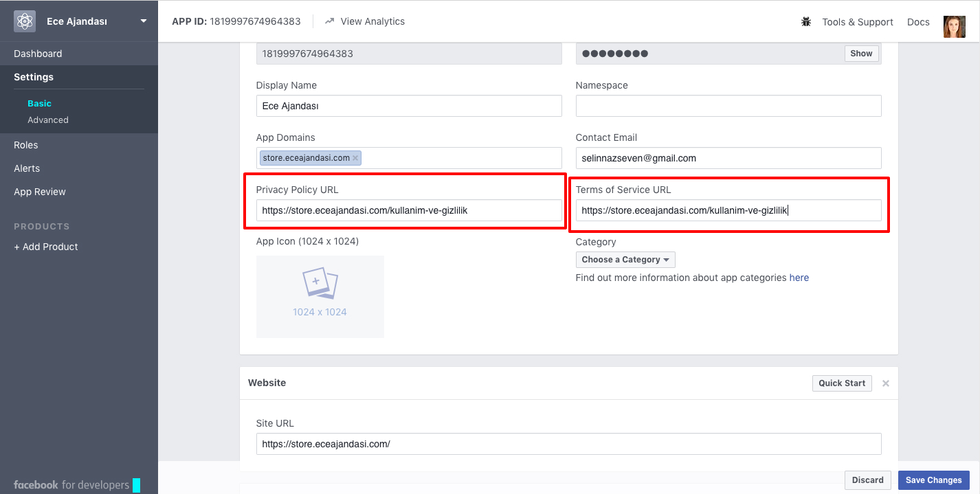Screen dimensions: 980x494
Task: Show the hidden App Secret
Action: point(860,54)
